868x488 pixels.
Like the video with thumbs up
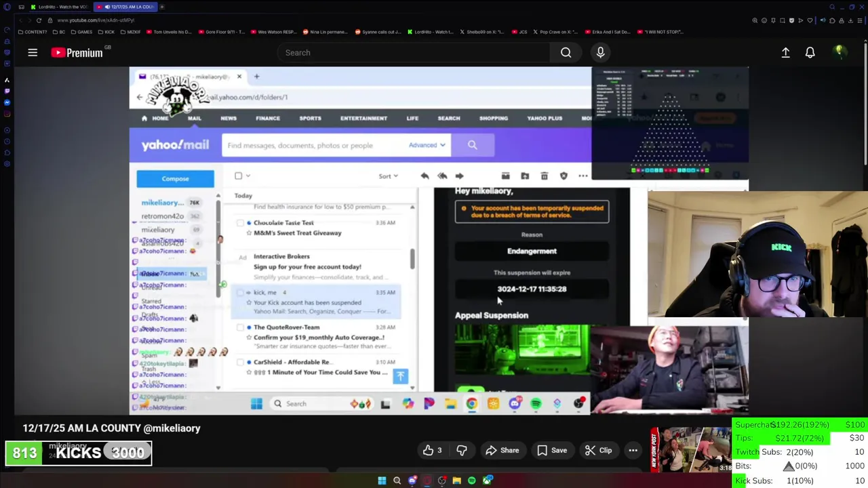point(432,450)
